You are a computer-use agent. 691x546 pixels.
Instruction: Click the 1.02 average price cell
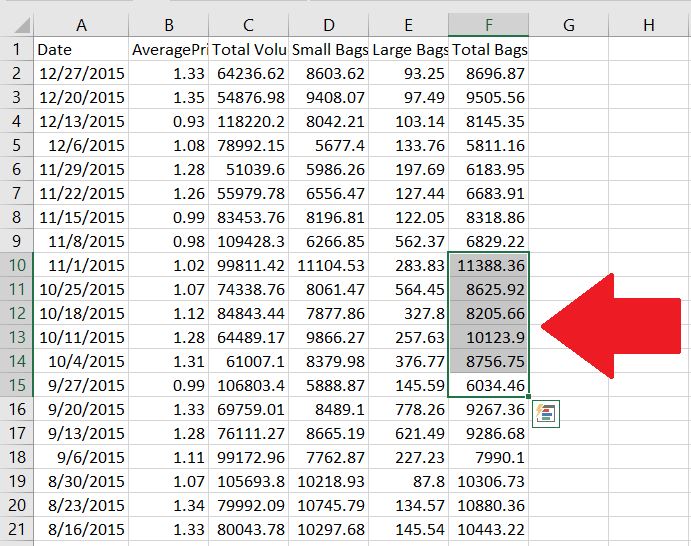point(168,265)
